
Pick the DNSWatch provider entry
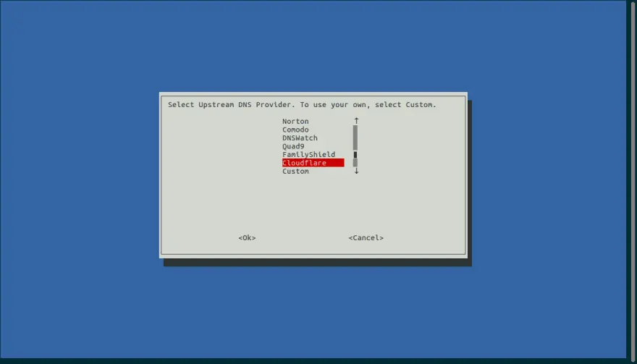tap(300, 138)
